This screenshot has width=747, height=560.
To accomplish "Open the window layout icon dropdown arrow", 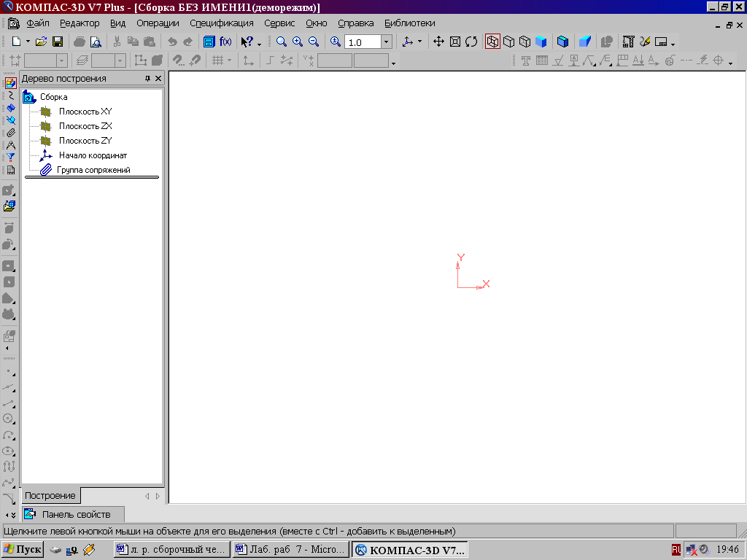I will coord(673,44).
